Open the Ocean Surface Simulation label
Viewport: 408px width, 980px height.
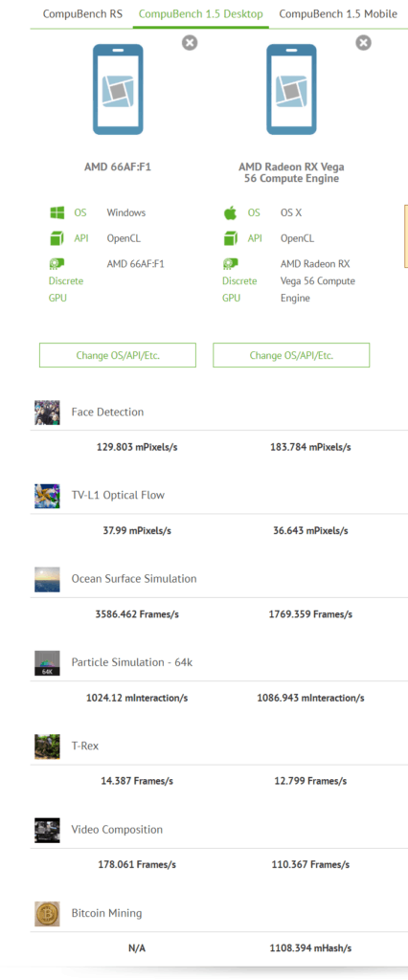coord(134,579)
